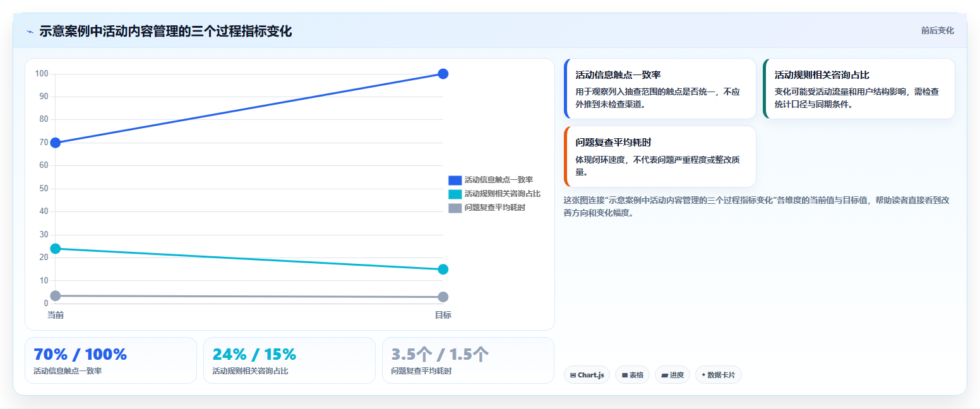The width and height of the screenshot is (980, 409).
Task: Click the 数据卡片 tag
Action: tap(719, 375)
